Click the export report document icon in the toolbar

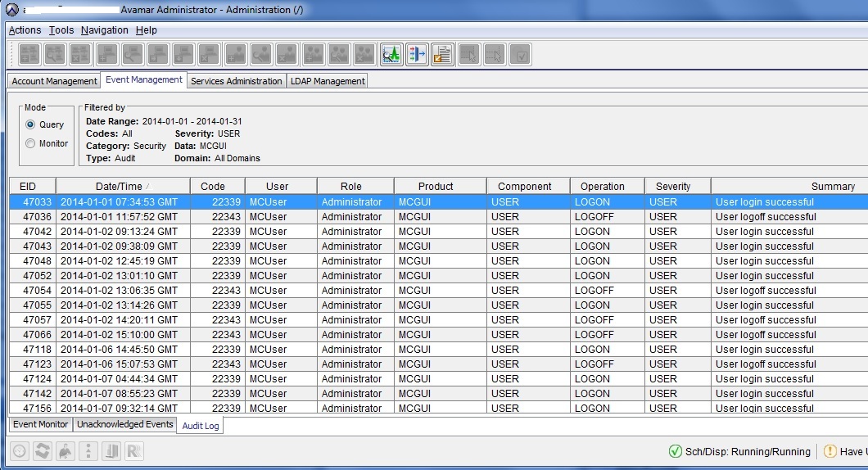click(x=442, y=55)
